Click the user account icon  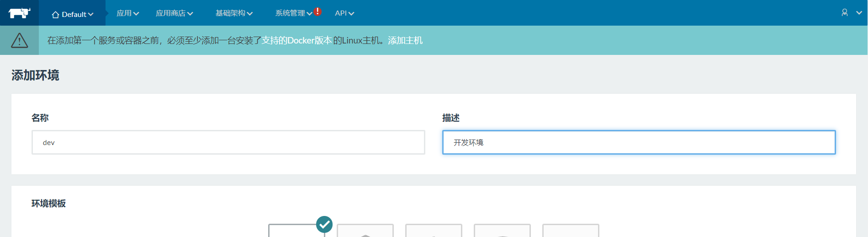click(845, 13)
